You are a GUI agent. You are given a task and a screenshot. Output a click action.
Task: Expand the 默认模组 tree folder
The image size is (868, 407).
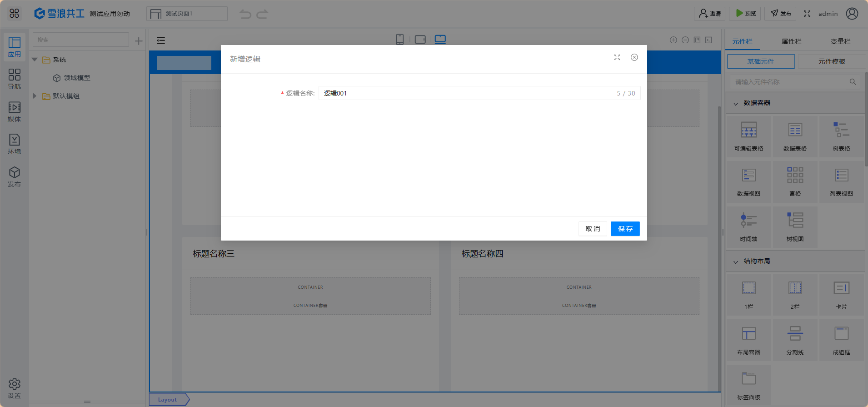coord(35,96)
